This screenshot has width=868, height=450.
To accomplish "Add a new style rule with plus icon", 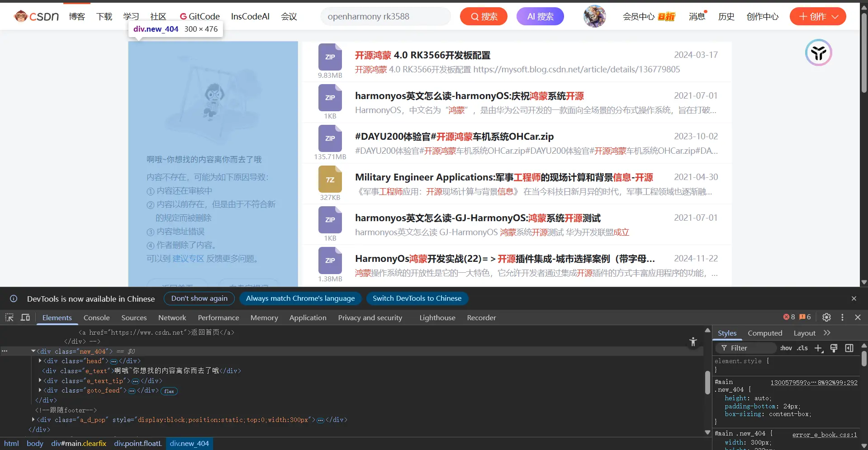I will tap(819, 348).
